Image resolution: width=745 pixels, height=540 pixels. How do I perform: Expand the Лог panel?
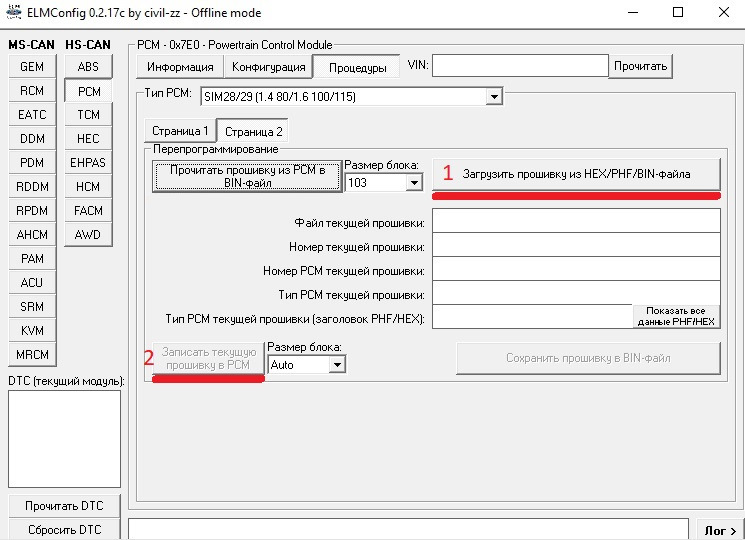click(720, 530)
